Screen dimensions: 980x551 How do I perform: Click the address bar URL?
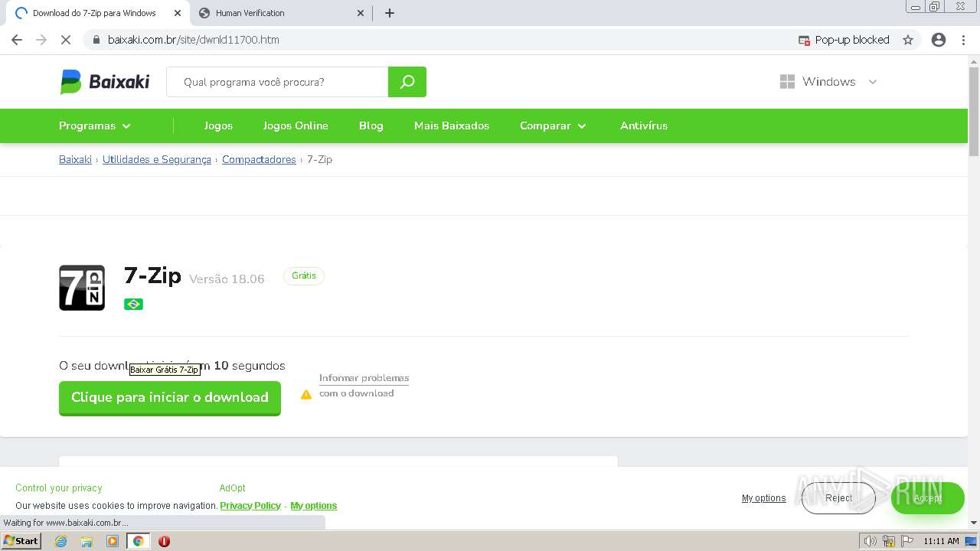193,40
